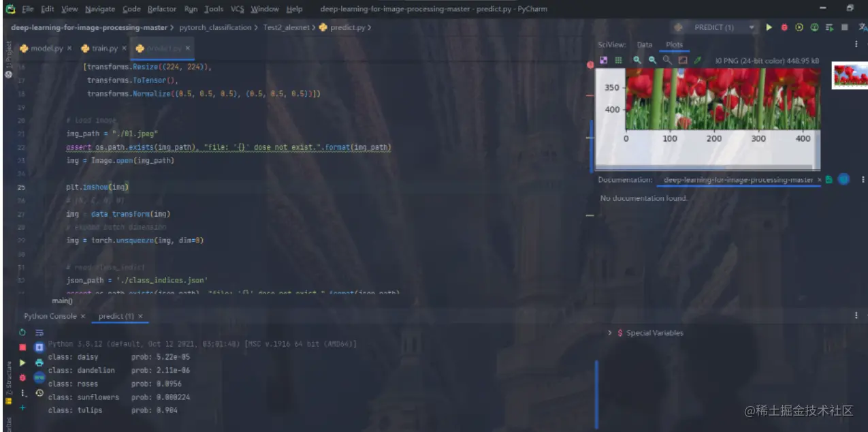
Task: Open the Run menu
Action: pyautogui.click(x=190, y=9)
